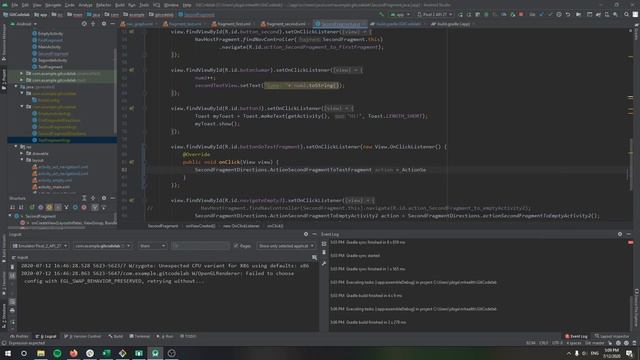Click the Project panel settings gear
The height and width of the screenshot is (360, 640).
(x=104, y=24)
